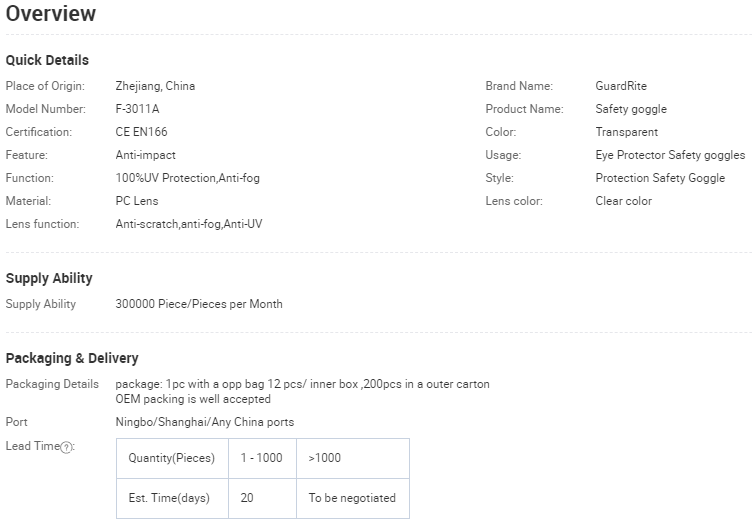Click the Supply Ability section heading
Viewport: 752px width, 531px height.
[x=49, y=278]
